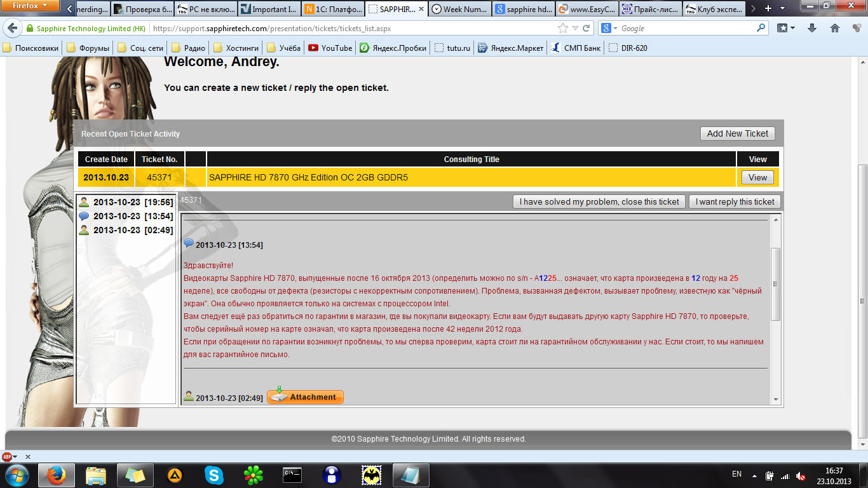Open the URL history dropdown arrow
Image resolution: width=868 pixels, height=488 pixels.
(575, 29)
